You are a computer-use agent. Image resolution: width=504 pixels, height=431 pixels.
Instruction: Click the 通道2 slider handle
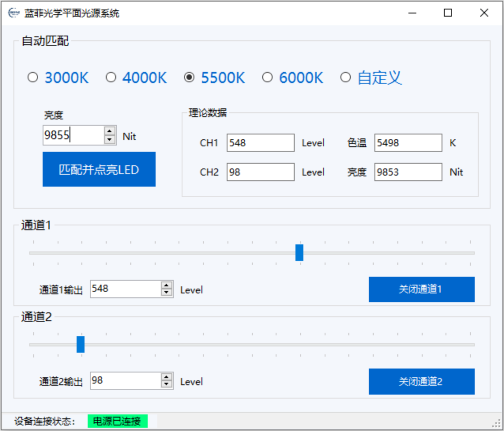pyautogui.click(x=81, y=344)
